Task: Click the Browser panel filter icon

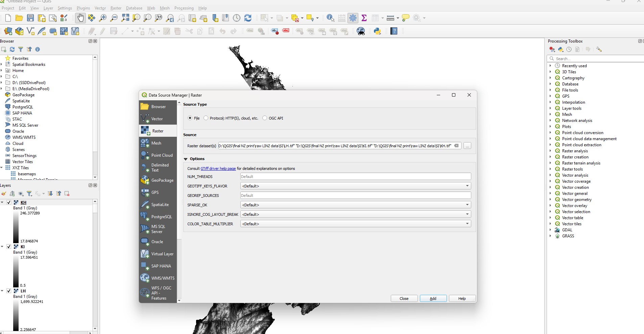Action: (21, 49)
